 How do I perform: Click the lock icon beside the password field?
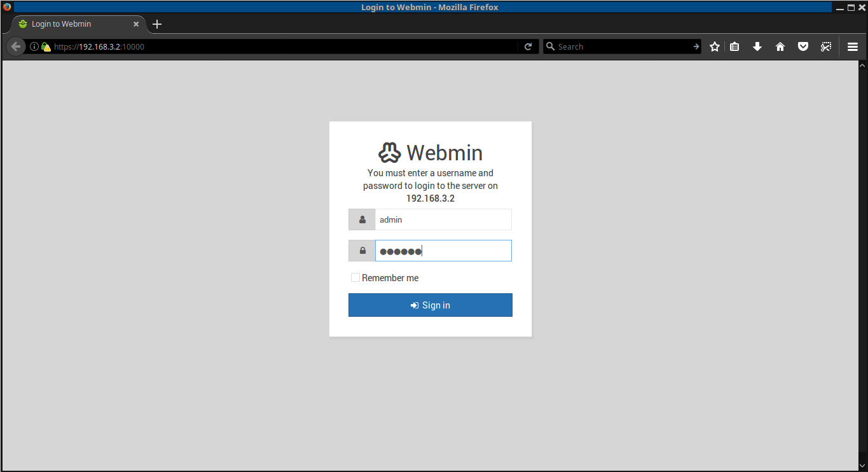coord(361,250)
